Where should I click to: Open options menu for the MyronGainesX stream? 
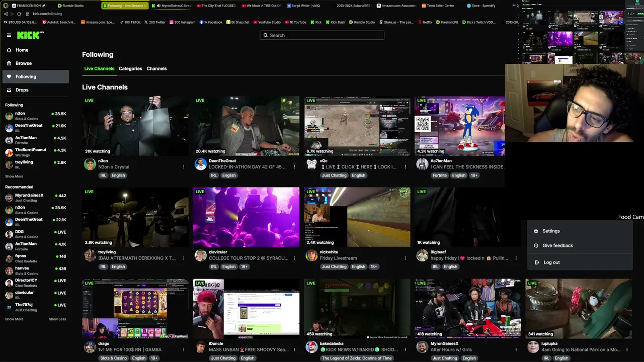[516, 349]
